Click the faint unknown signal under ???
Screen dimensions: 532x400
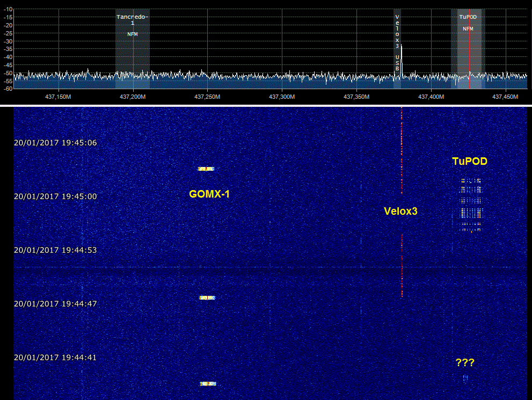pos(465,378)
